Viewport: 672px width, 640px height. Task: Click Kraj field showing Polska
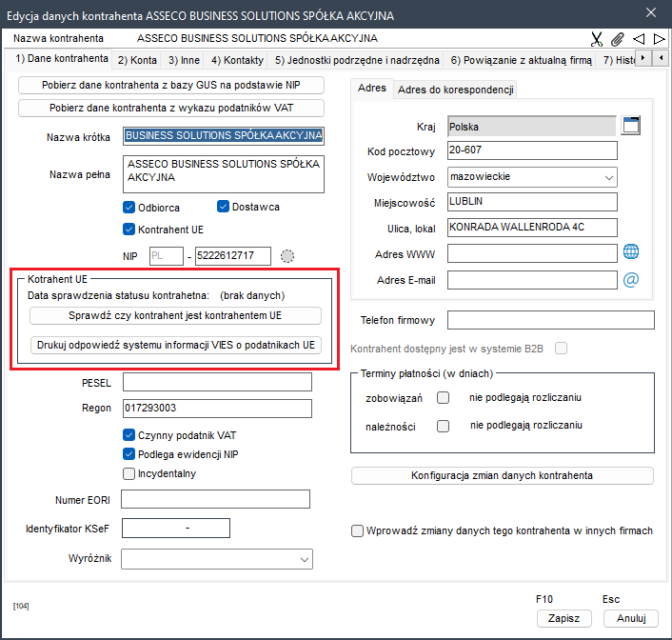[532, 126]
